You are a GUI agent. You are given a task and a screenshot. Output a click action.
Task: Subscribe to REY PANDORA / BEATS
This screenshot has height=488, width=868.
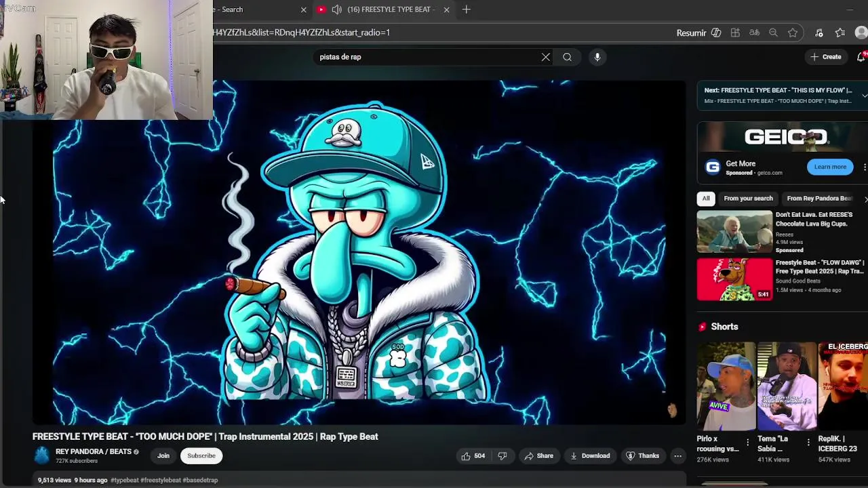point(201,456)
